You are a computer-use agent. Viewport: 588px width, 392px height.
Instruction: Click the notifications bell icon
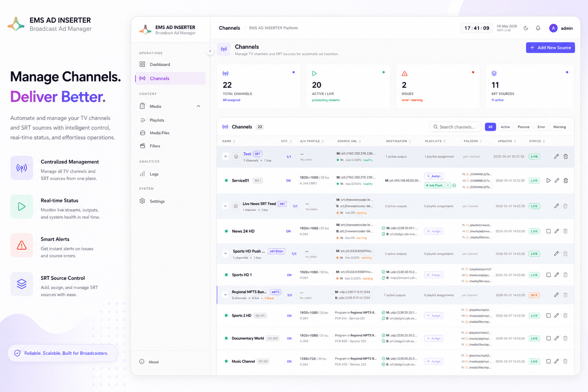pyautogui.click(x=538, y=28)
